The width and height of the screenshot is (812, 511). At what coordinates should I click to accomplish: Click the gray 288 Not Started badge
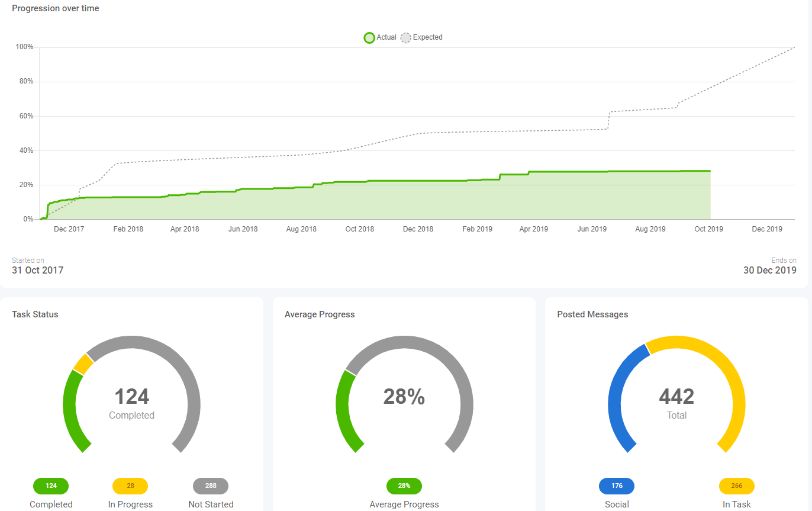211,486
